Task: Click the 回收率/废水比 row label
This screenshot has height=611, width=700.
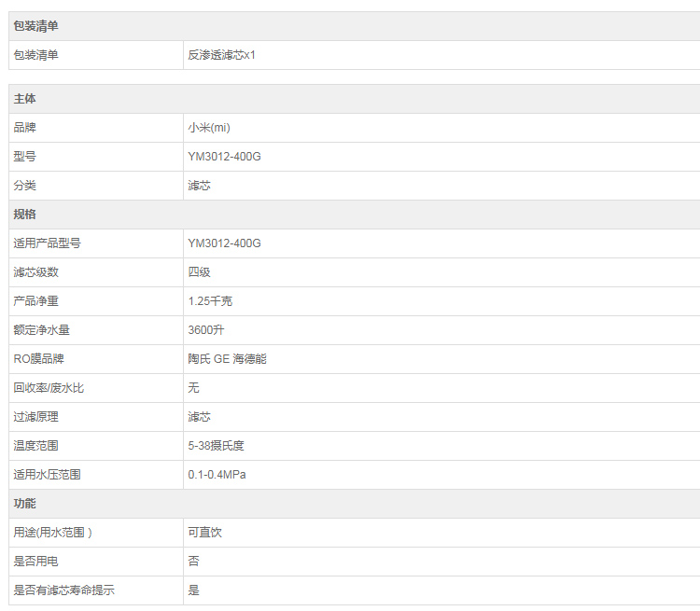Action: tap(49, 388)
